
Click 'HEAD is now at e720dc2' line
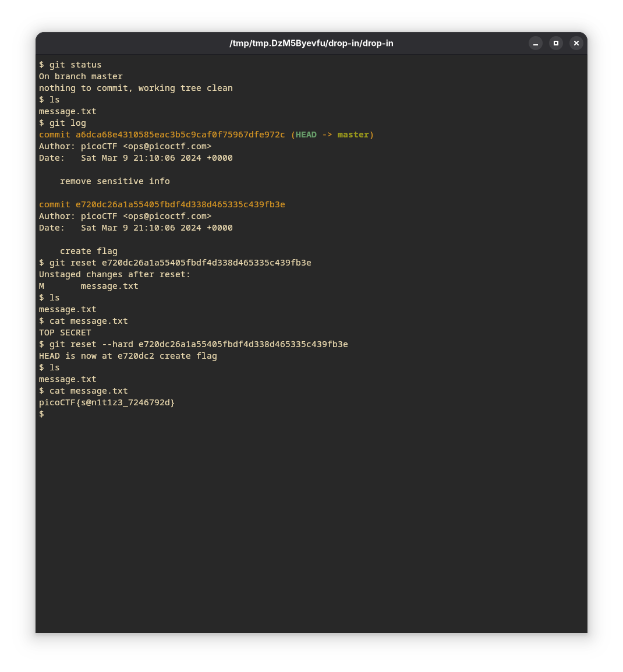(128, 356)
